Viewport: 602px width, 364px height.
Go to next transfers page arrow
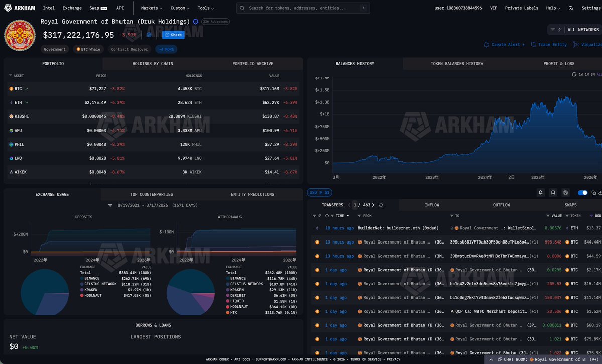point(373,205)
